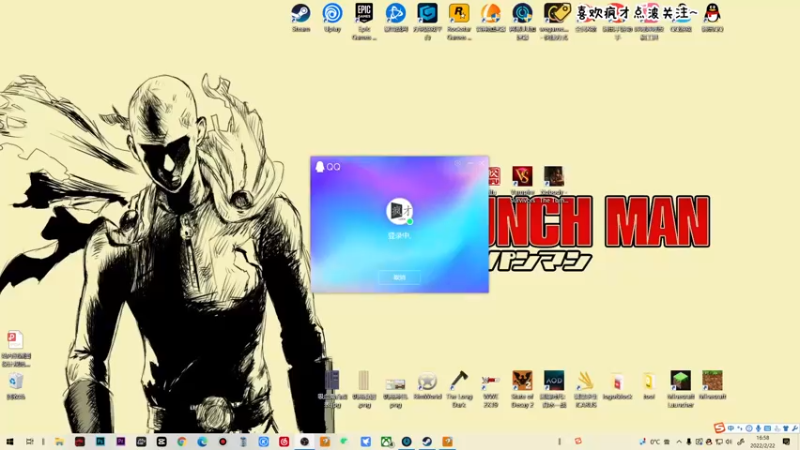800x450 pixels.
Task: Open NetEase Cloud Music from taskbar
Action: click(284, 442)
